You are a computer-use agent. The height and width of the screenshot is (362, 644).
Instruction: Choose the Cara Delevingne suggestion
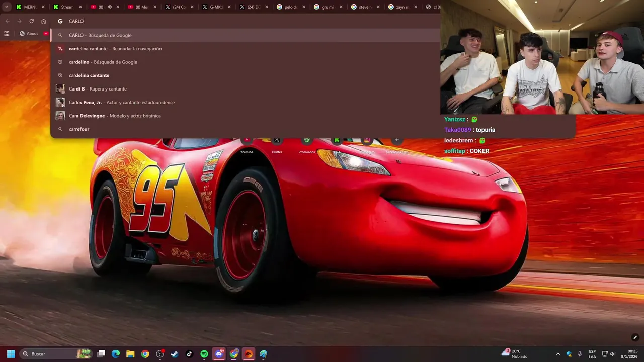(x=246, y=116)
